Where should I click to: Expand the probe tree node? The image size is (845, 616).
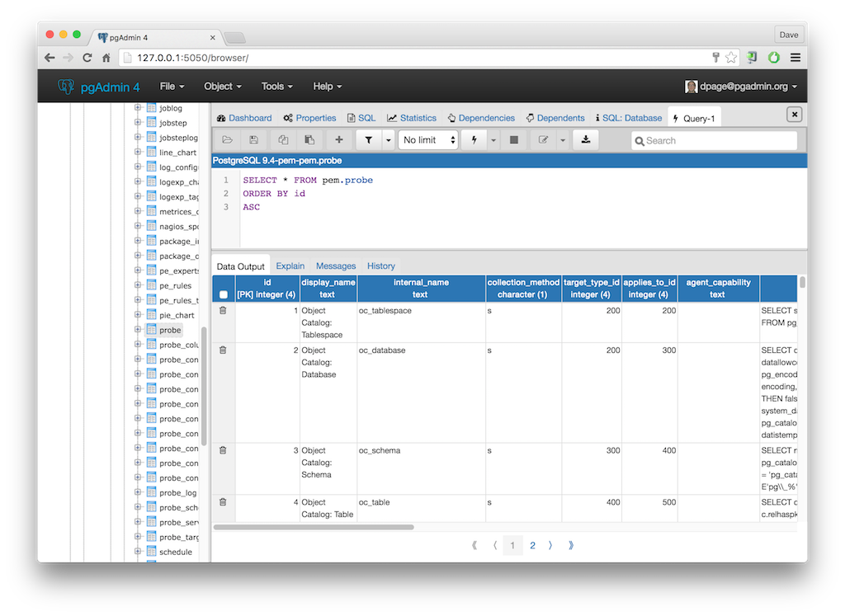pos(138,330)
